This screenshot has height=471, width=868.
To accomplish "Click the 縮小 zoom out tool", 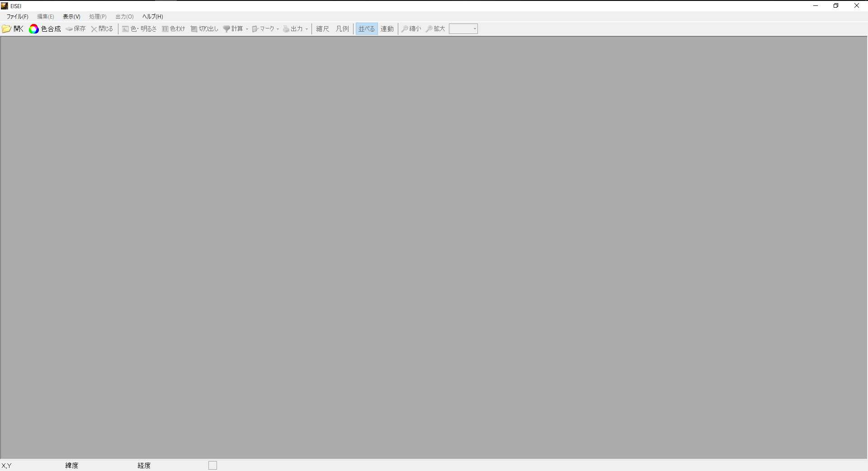I will point(411,29).
